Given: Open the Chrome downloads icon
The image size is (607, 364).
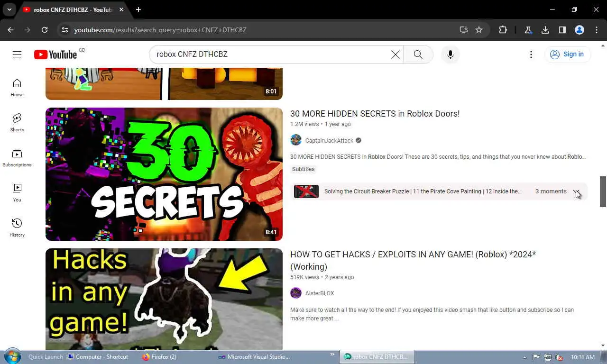Looking at the screenshot, I should point(545,30).
